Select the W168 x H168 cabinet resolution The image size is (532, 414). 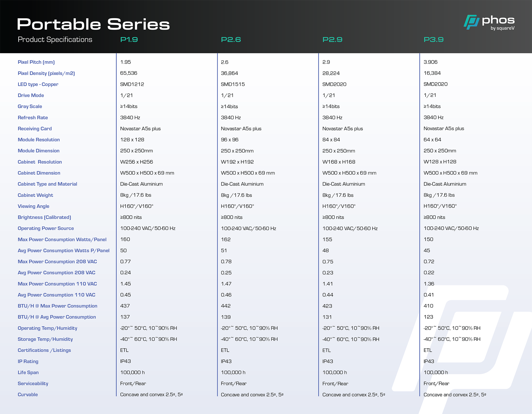point(339,162)
